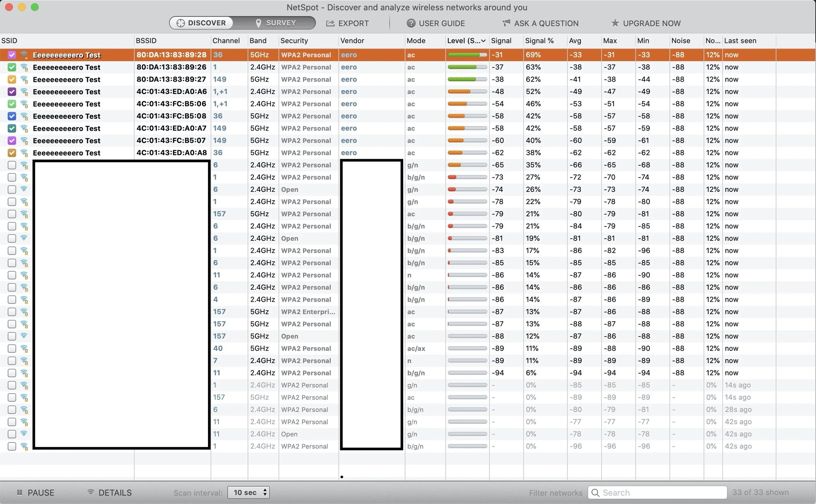Image resolution: width=816 pixels, height=504 pixels.
Task: Uncheck the network with BSSID 80:DA:13:83:89:26
Action: [12, 67]
